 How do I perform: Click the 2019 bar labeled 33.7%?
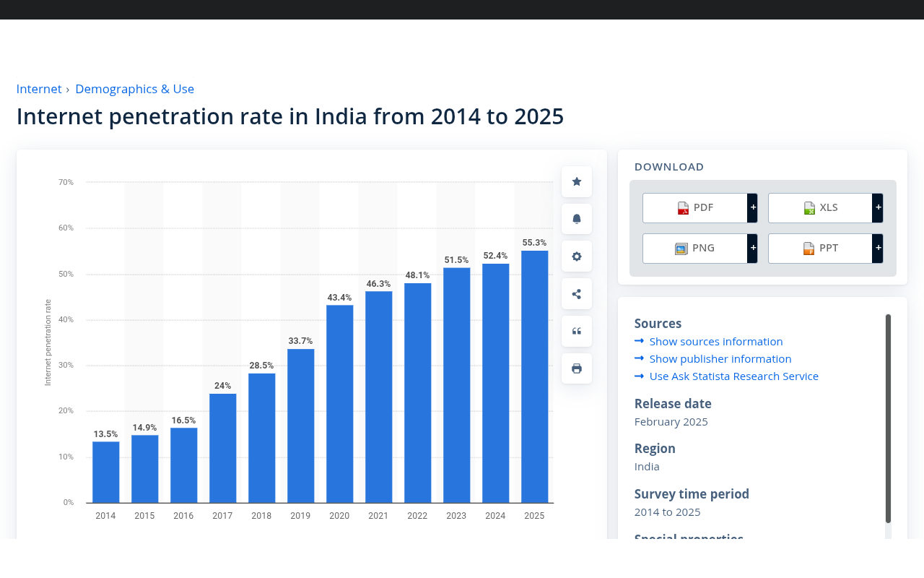click(300, 426)
